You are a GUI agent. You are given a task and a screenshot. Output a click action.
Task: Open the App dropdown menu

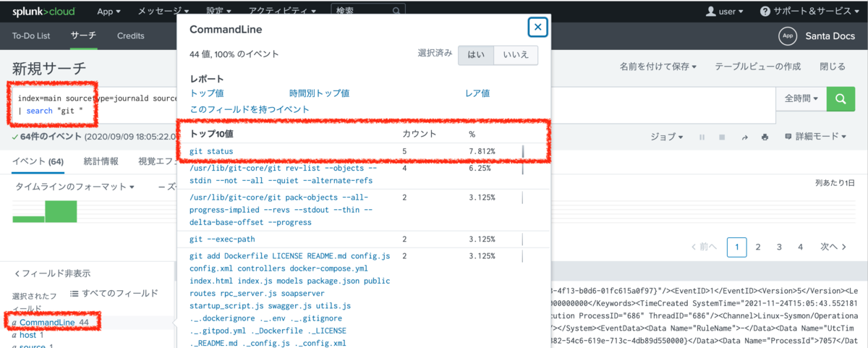(109, 12)
